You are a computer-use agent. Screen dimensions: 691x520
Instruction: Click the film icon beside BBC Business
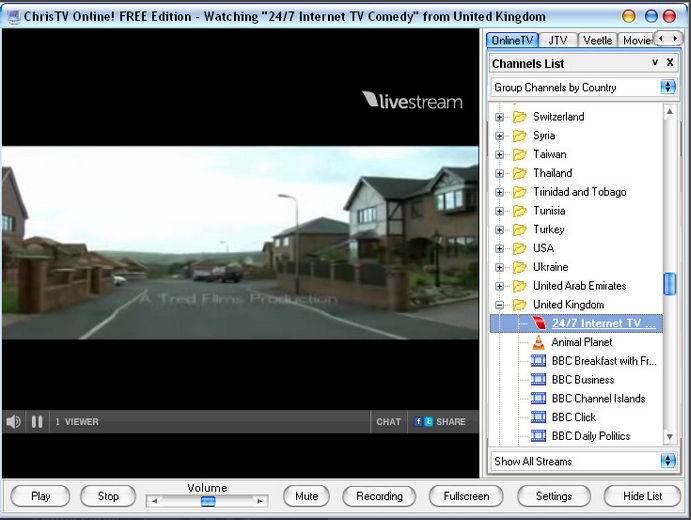point(539,379)
